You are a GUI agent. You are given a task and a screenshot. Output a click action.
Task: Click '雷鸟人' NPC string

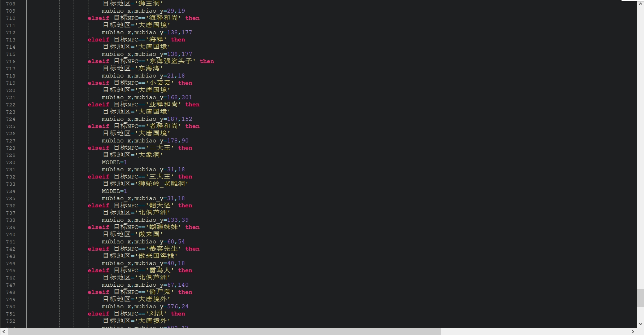click(x=160, y=270)
